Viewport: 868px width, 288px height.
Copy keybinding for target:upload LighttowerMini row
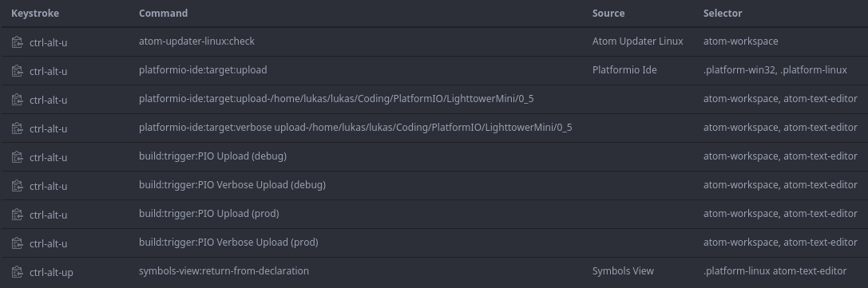[x=18, y=100]
